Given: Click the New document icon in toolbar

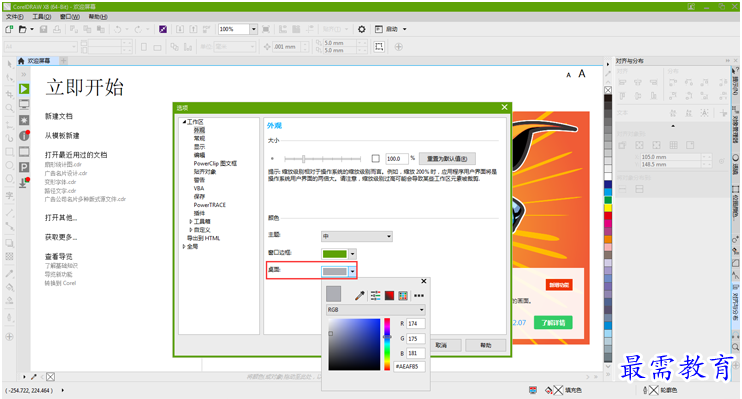Looking at the screenshot, I should point(9,29).
